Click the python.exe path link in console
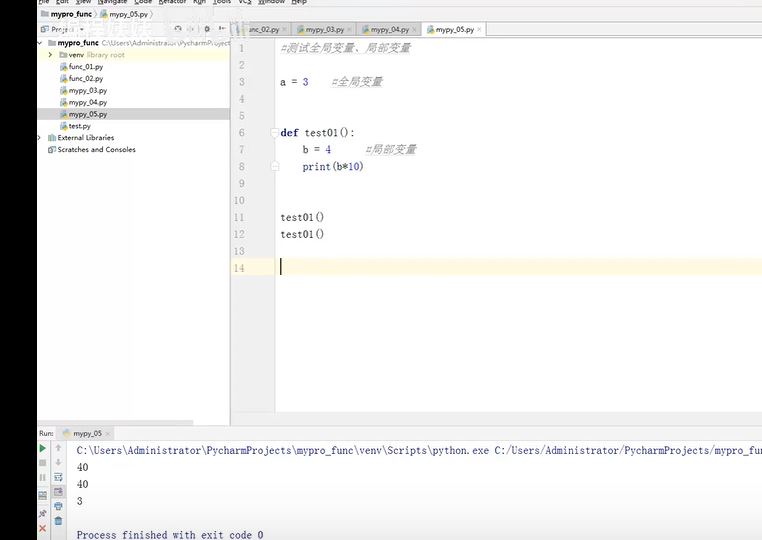The image size is (762, 540). pyautogui.click(x=282, y=451)
